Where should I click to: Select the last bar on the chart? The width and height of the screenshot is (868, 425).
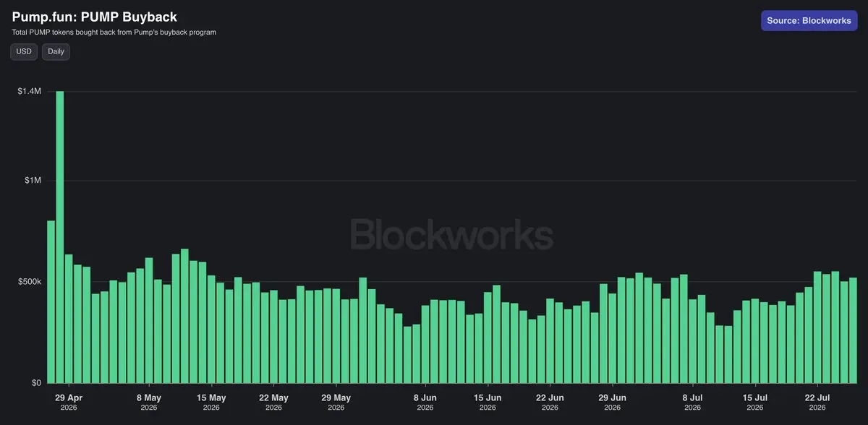853,330
